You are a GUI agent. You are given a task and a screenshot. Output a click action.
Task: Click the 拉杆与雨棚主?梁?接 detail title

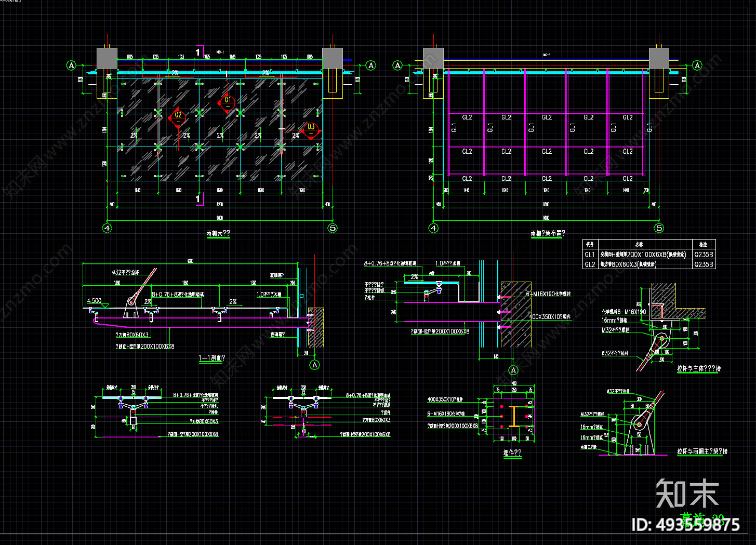(702, 451)
